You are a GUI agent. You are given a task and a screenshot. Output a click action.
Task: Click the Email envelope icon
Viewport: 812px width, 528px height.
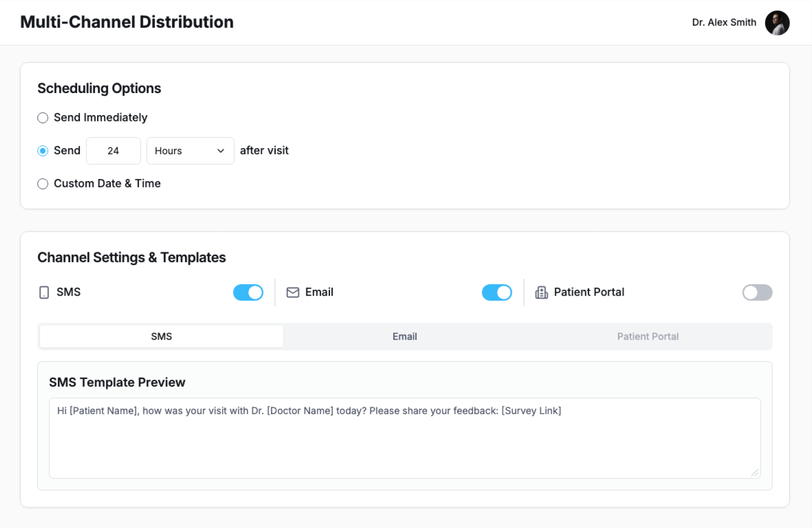pyautogui.click(x=293, y=292)
